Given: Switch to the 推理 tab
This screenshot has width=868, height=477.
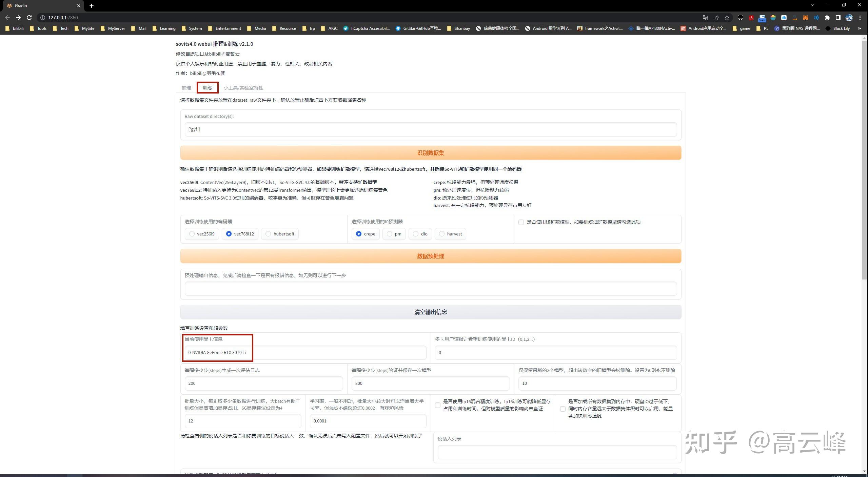Looking at the screenshot, I should (x=186, y=88).
